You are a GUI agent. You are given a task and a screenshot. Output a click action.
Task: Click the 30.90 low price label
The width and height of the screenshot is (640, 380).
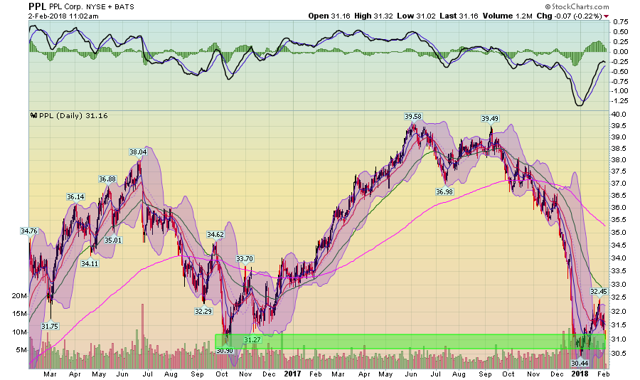[x=224, y=351]
